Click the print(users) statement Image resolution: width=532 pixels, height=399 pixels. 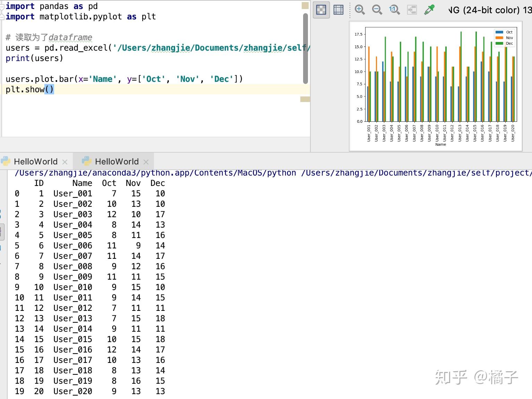pos(34,58)
